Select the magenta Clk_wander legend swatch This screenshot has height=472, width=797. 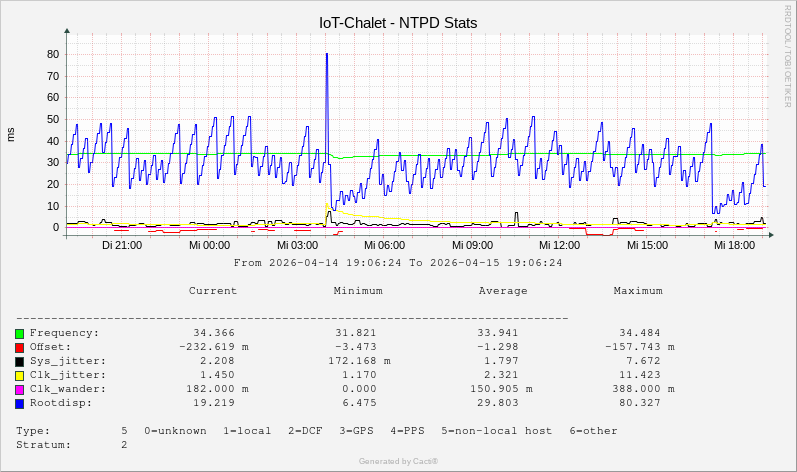[19, 389]
